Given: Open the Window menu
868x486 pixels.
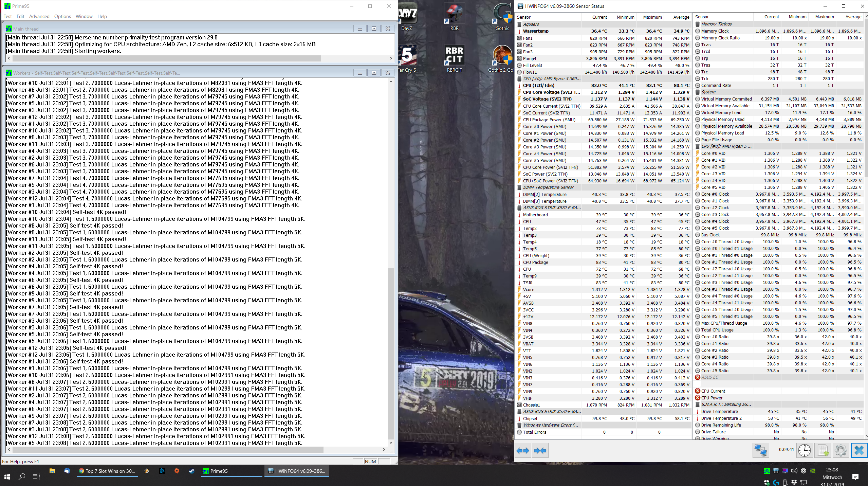Looking at the screenshot, I should 84,16.
